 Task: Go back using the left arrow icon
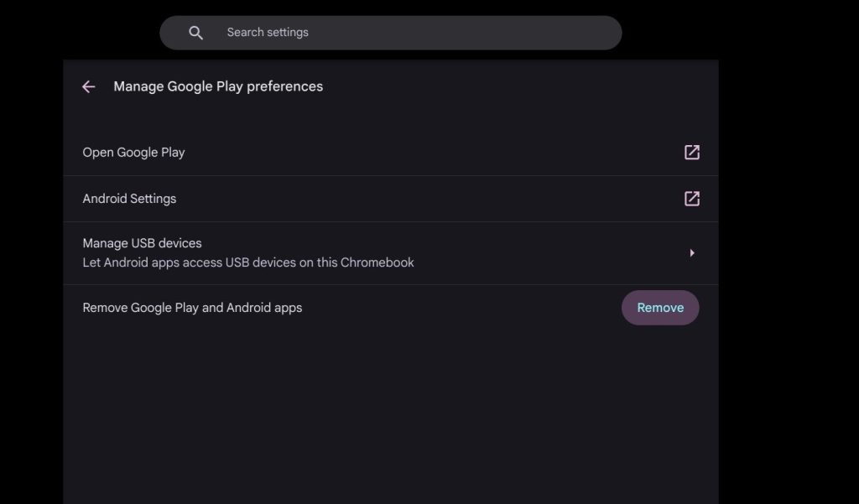(89, 86)
